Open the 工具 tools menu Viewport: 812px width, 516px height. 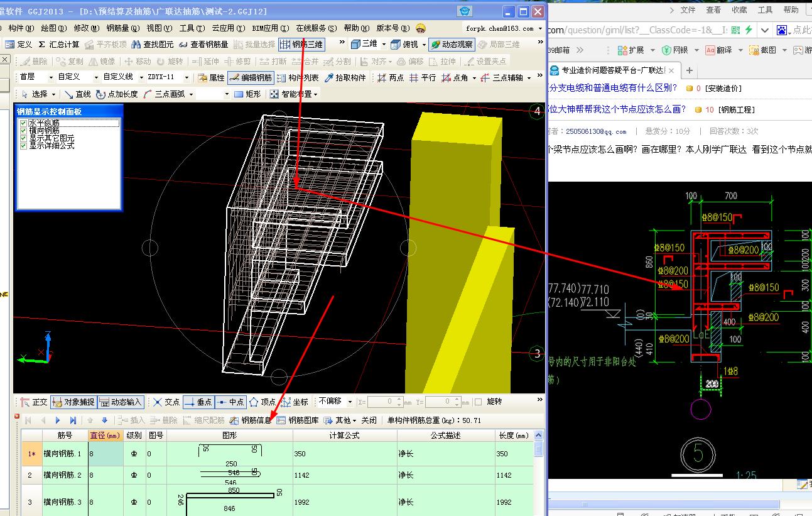(x=192, y=28)
